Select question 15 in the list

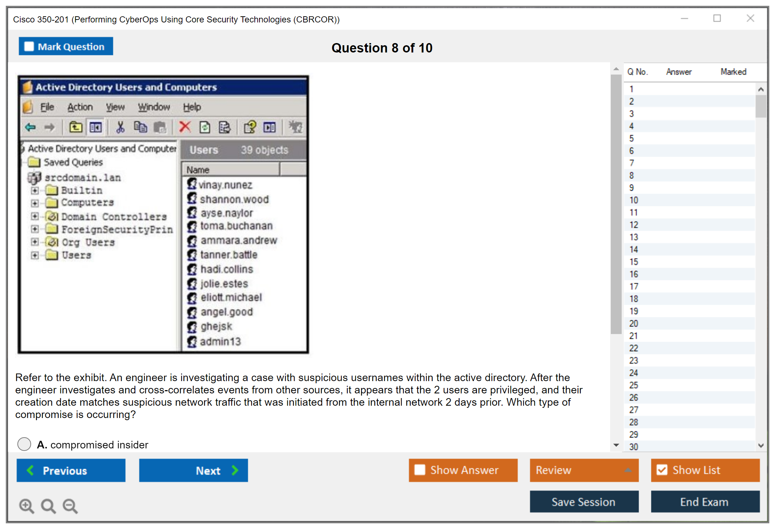click(634, 262)
